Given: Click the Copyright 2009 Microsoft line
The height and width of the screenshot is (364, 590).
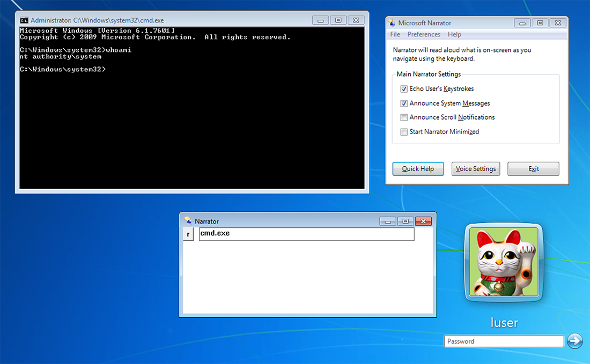Looking at the screenshot, I should [155, 37].
